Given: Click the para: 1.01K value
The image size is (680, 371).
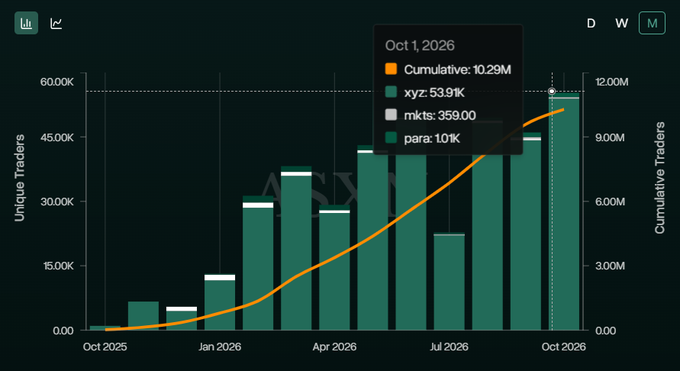Looking at the screenshot, I should point(432,138).
